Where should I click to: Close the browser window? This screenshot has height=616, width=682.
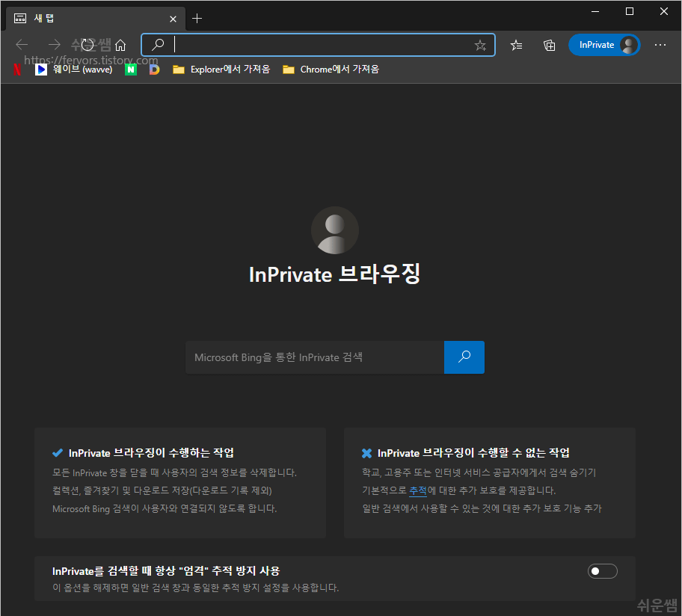(664, 12)
